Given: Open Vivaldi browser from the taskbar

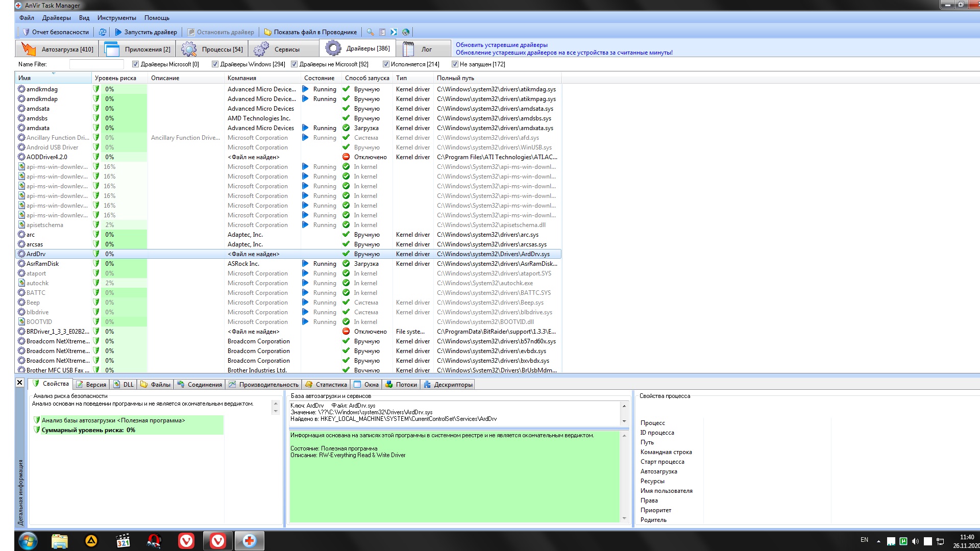Looking at the screenshot, I should [186, 541].
